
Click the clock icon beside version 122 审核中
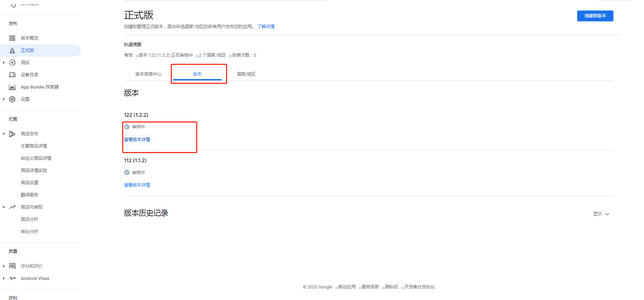click(x=127, y=127)
